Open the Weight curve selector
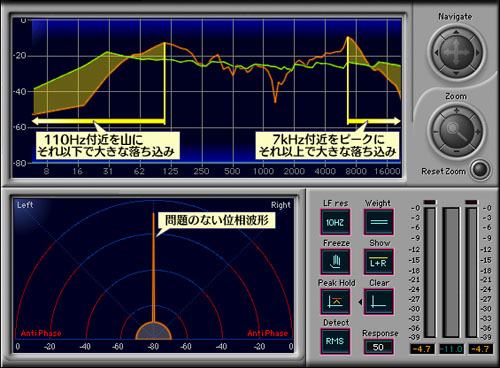Image resolution: width=500 pixels, height=368 pixels. point(379,222)
